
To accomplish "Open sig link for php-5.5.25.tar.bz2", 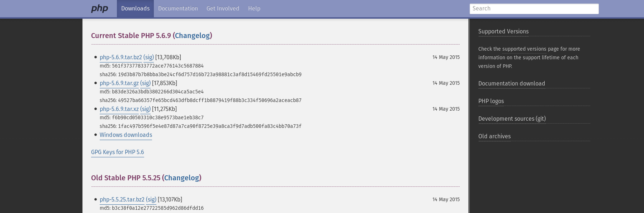I will (151, 199).
